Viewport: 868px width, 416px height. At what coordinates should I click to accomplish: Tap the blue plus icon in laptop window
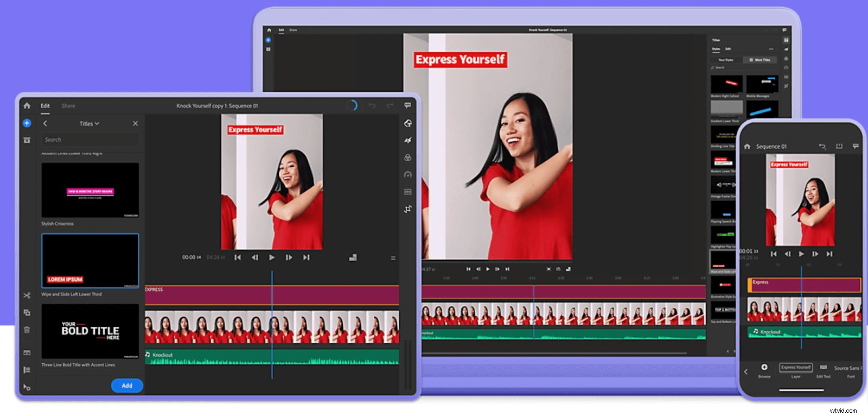[268, 40]
